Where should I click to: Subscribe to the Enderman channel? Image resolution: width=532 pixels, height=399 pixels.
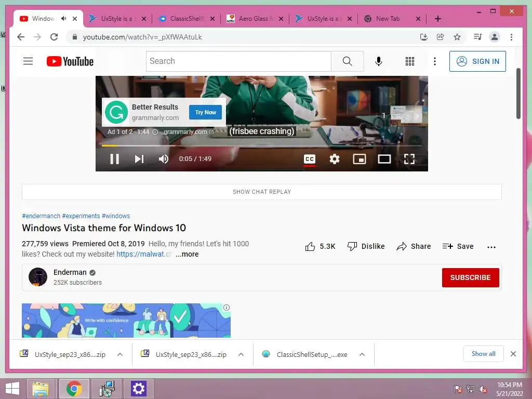[x=470, y=277]
